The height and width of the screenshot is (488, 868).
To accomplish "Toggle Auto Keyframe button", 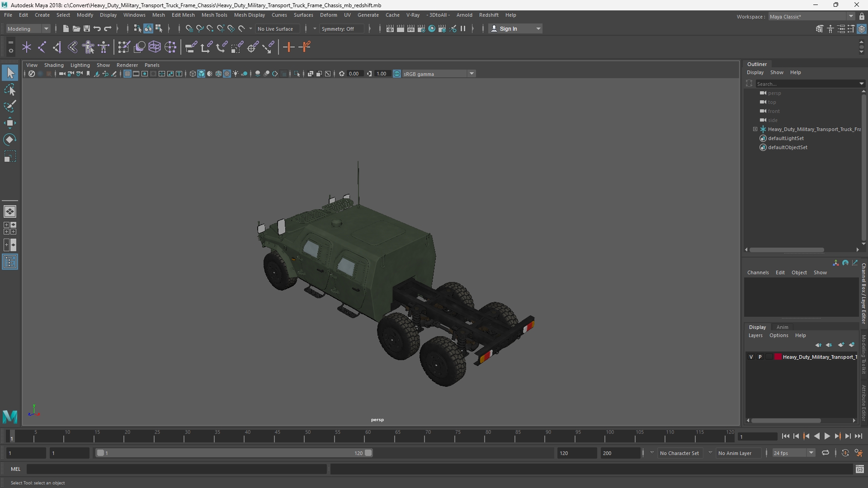I will click(x=845, y=453).
